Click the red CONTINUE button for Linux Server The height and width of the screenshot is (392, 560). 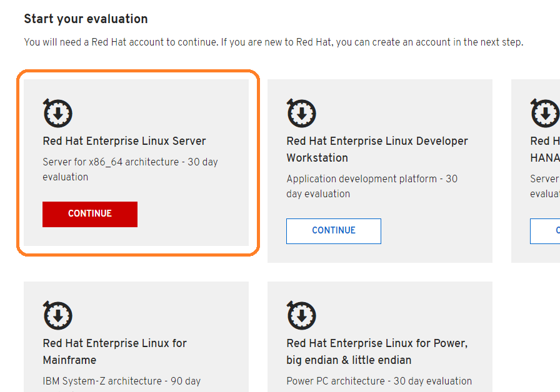(x=89, y=214)
